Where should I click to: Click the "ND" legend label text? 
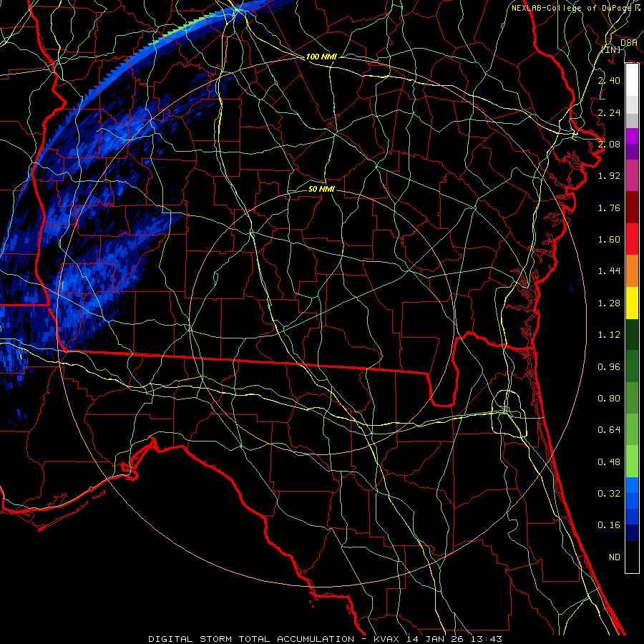(x=615, y=557)
